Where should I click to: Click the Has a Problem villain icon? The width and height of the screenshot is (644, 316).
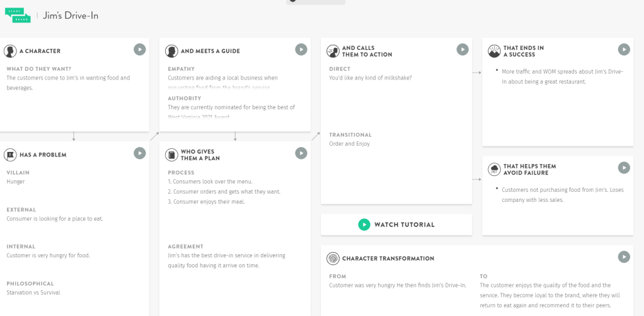pyautogui.click(x=10, y=155)
